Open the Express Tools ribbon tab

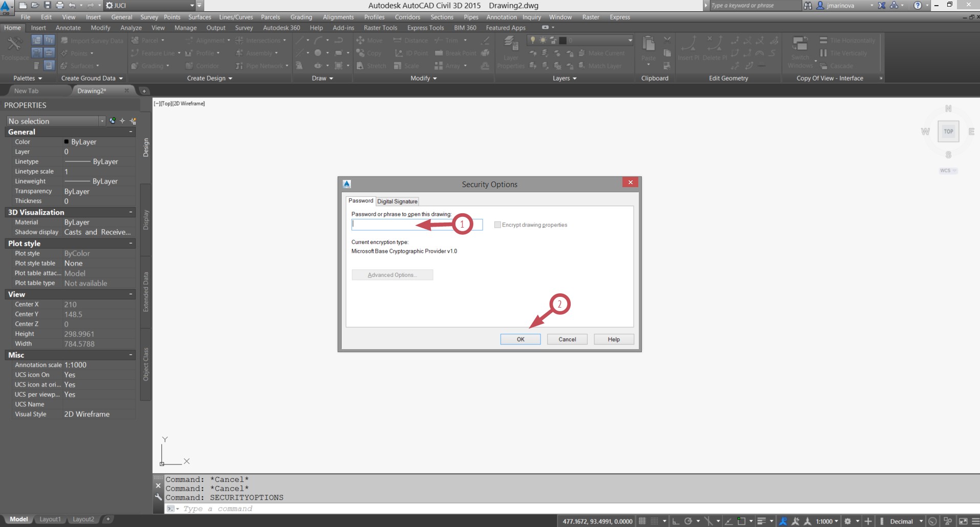425,28
